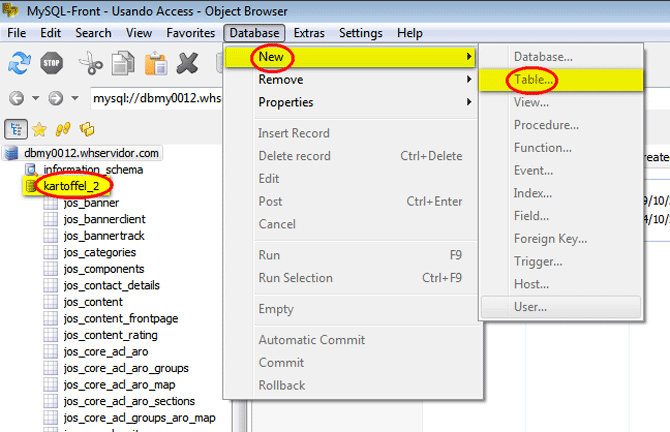Image resolution: width=670 pixels, height=432 pixels.
Task: Close the open Database menu
Action: pos(254,33)
